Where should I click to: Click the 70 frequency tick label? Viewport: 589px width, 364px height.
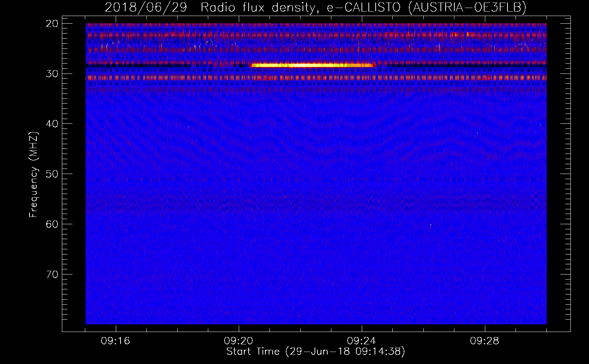[52, 274]
